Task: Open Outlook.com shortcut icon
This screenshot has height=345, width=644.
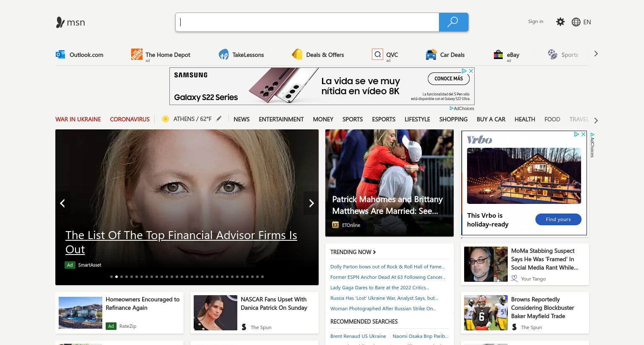Action: point(60,54)
